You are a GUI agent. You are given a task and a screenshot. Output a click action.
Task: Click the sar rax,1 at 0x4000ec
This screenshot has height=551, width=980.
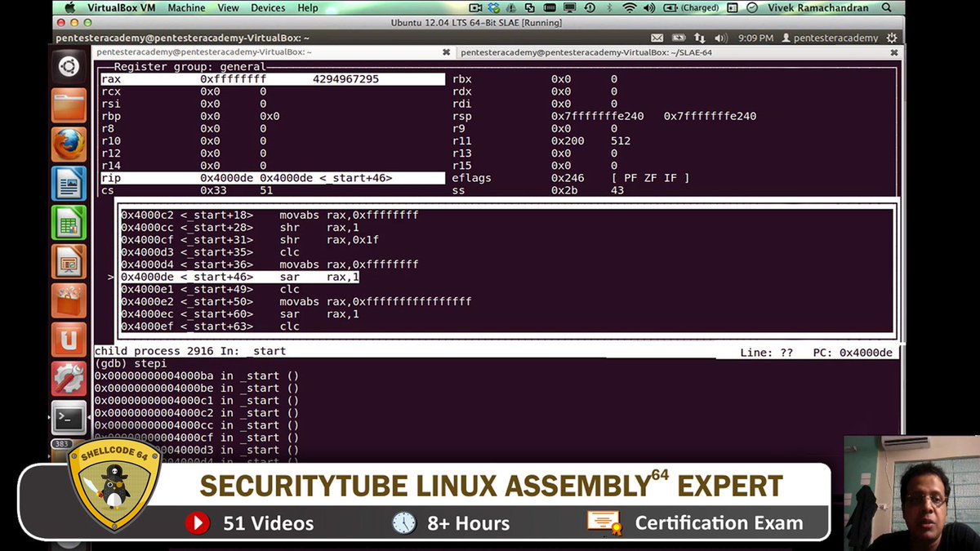(240, 314)
